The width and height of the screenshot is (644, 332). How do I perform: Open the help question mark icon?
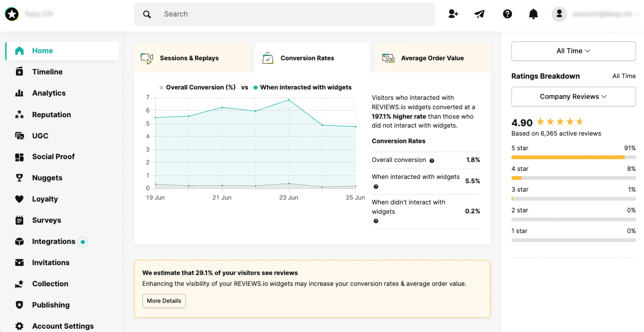(x=507, y=14)
